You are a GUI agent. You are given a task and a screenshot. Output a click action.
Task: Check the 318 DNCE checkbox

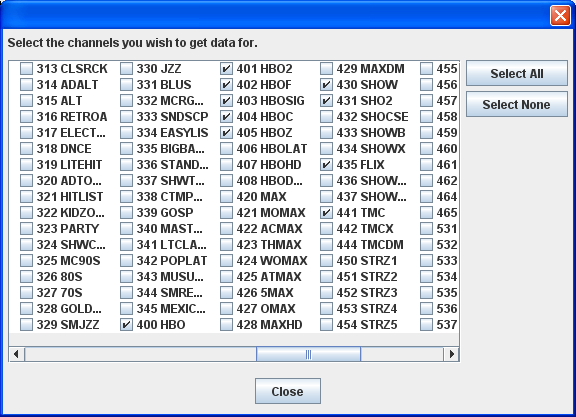(x=26, y=149)
